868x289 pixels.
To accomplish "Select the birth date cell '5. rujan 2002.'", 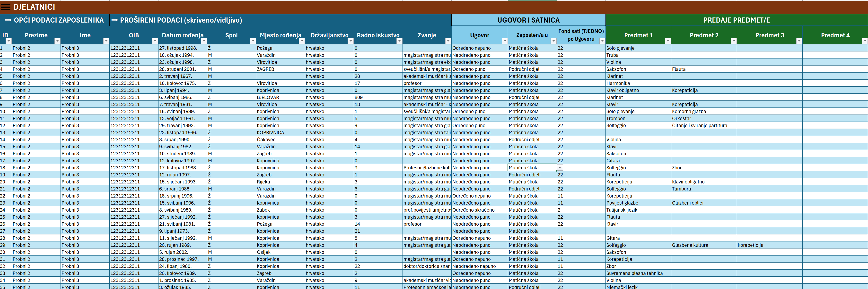I will pyautogui.click(x=183, y=252).
